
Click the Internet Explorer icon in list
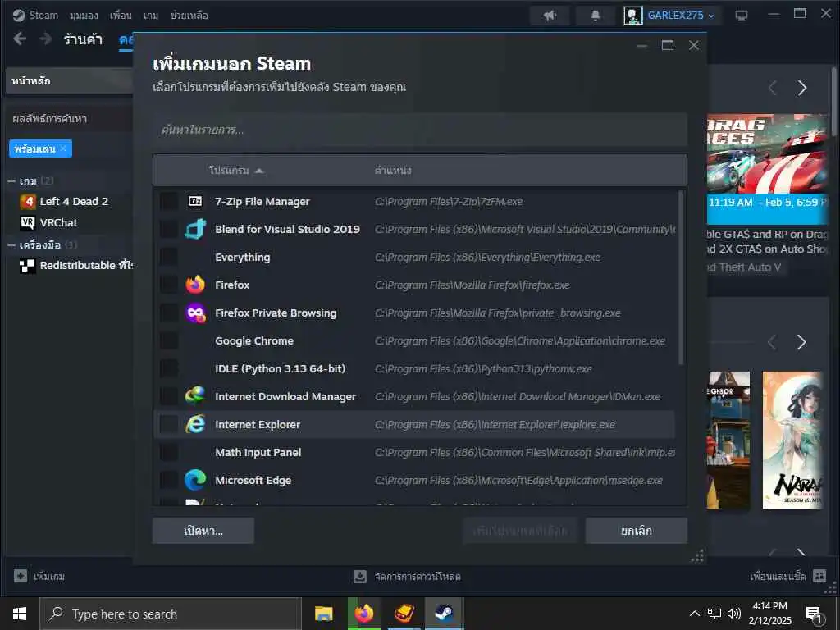click(x=195, y=424)
